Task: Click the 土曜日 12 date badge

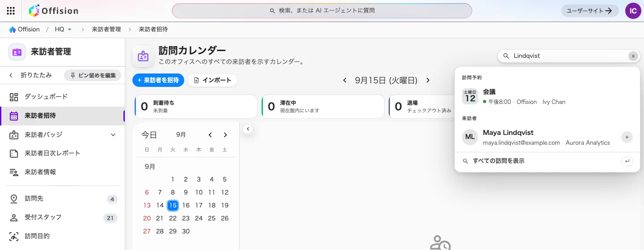Action: (470, 96)
